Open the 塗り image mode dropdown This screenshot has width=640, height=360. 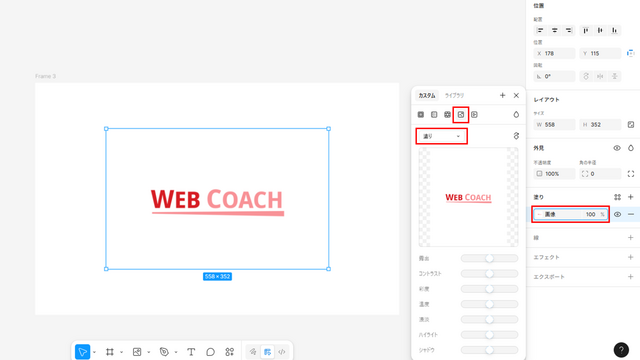pos(441,136)
